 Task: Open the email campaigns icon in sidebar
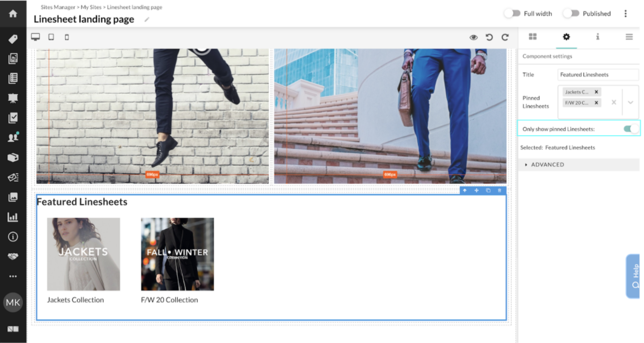[13, 177]
